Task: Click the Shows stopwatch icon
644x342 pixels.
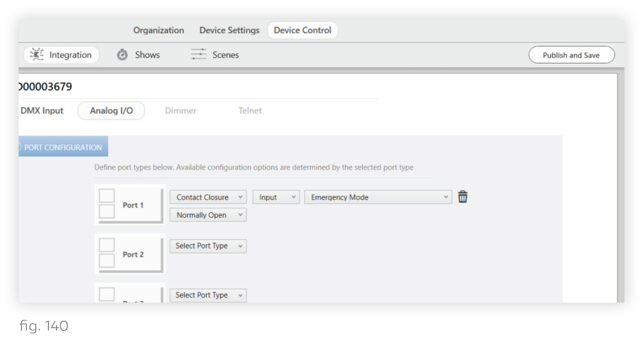Action: (x=122, y=55)
